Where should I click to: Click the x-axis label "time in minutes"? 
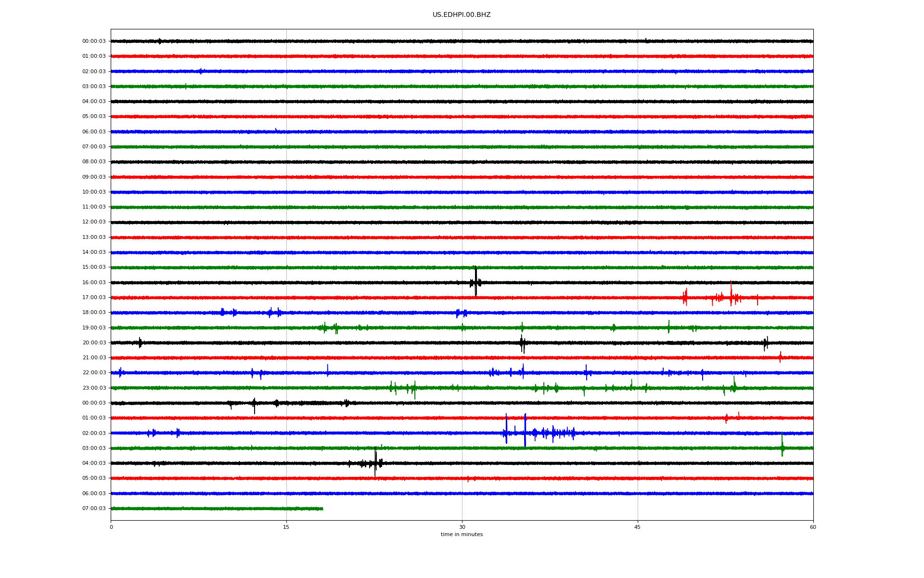(462, 534)
